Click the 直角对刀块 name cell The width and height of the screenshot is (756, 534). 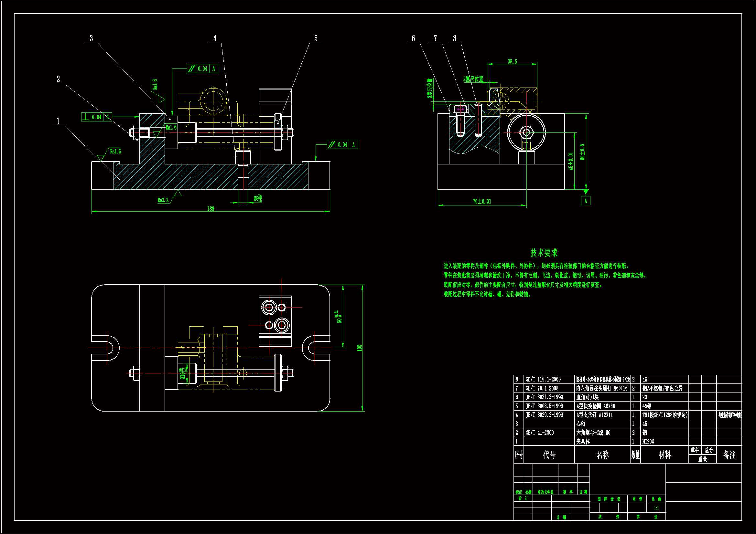(588, 397)
